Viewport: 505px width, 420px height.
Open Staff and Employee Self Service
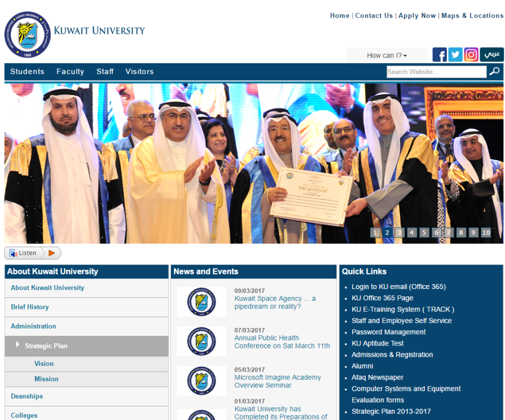tap(402, 321)
